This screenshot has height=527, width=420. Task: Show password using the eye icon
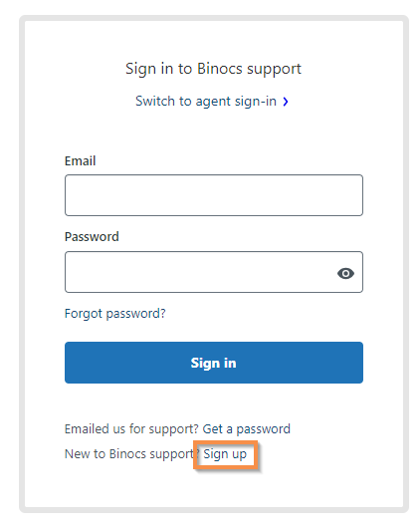pos(345,273)
